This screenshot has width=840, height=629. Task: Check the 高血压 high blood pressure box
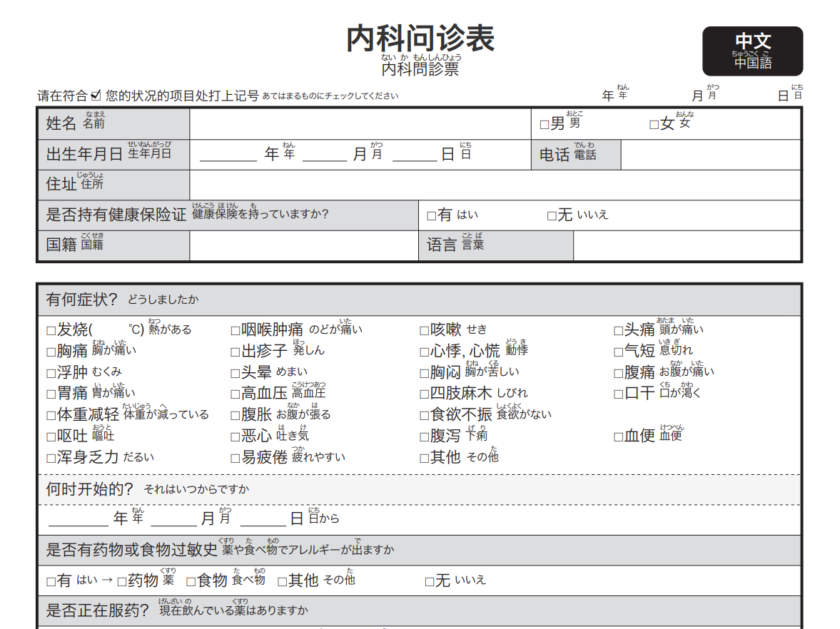[236, 394]
